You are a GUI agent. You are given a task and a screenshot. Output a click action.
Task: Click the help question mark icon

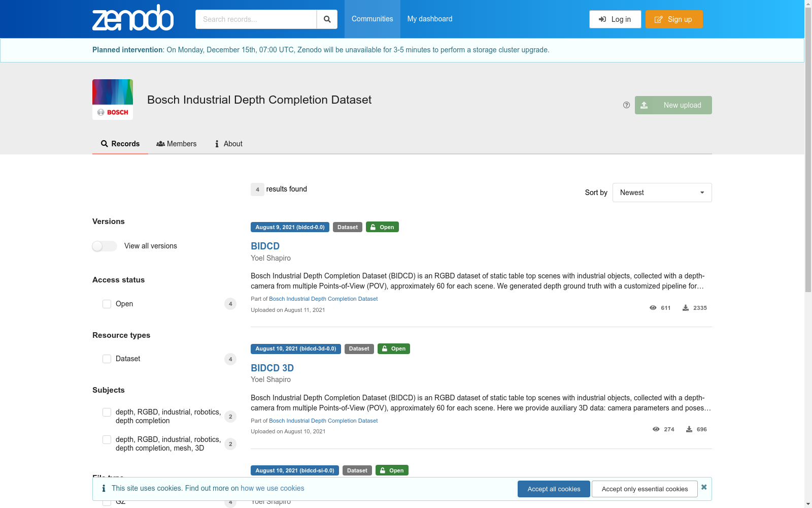(x=626, y=105)
